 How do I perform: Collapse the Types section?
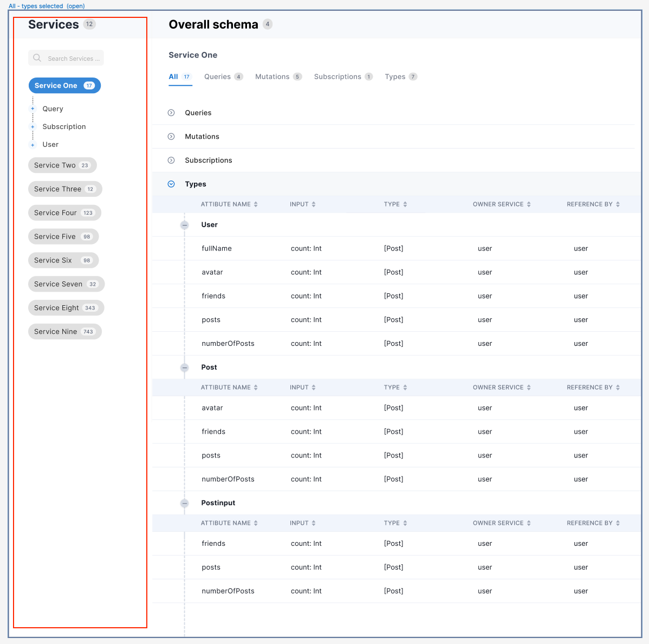click(171, 184)
